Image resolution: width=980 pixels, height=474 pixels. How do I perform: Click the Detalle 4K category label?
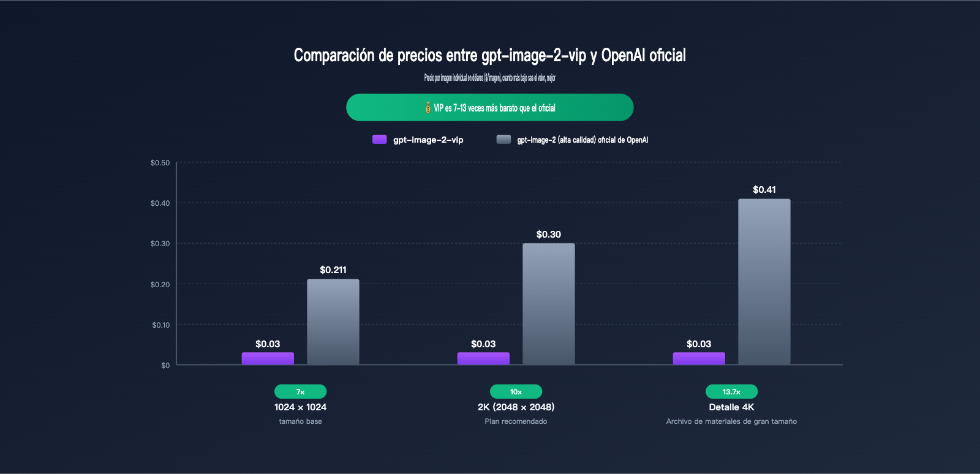[731, 407]
